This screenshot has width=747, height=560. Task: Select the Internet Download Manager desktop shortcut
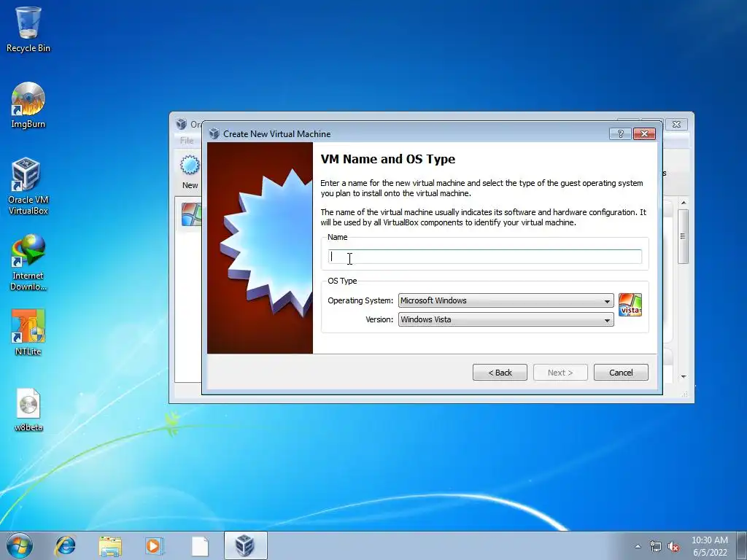point(28,262)
